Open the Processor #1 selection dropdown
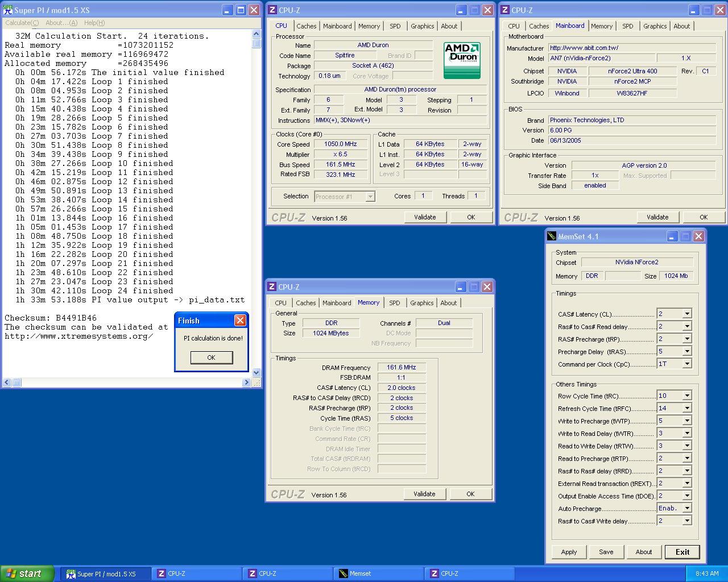The image size is (728, 582). 370,197
